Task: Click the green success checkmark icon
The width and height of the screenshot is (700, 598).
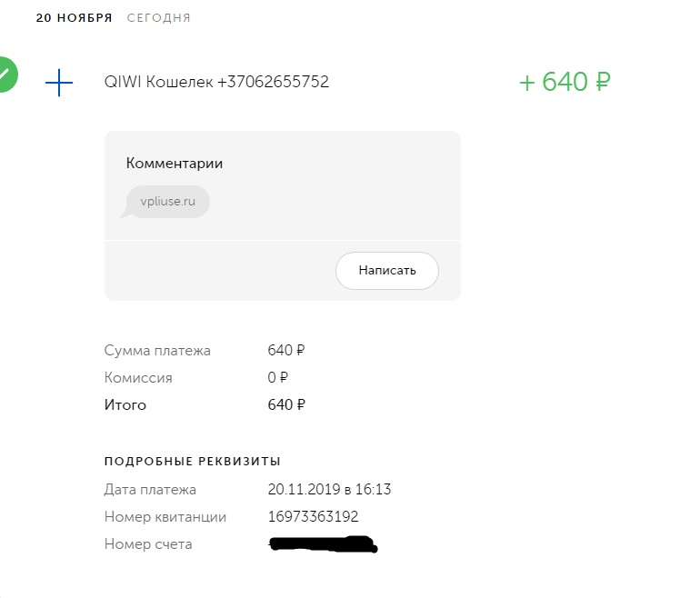Action: 6,75
